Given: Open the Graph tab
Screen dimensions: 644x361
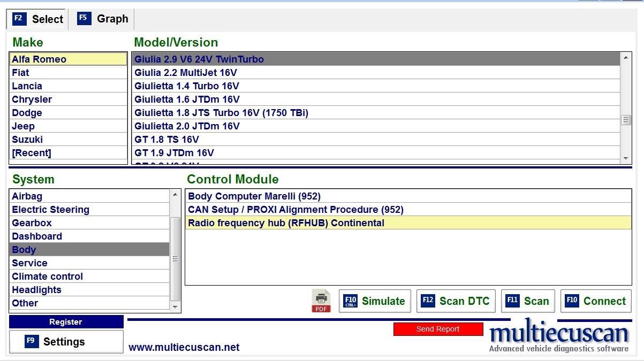Looking at the screenshot, I should [x=103, y=19].
